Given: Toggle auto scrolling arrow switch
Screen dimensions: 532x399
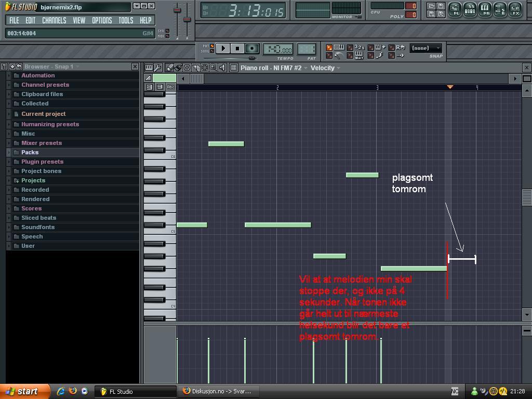Looking at the screenshot, I should 392,55.
